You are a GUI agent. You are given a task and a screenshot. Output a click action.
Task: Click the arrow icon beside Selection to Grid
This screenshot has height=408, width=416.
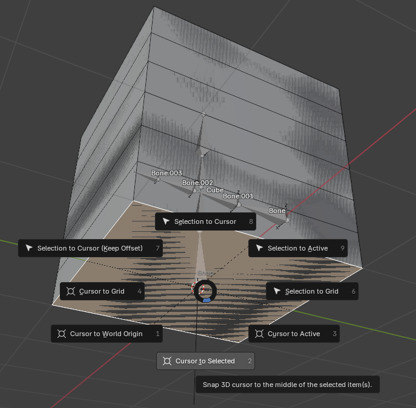point(277,291)
